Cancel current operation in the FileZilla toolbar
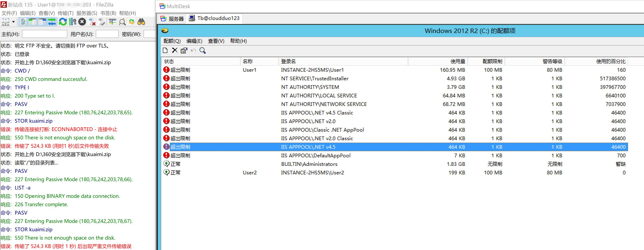The height and width of the screenshot is (250, 644). coord(82,22)
